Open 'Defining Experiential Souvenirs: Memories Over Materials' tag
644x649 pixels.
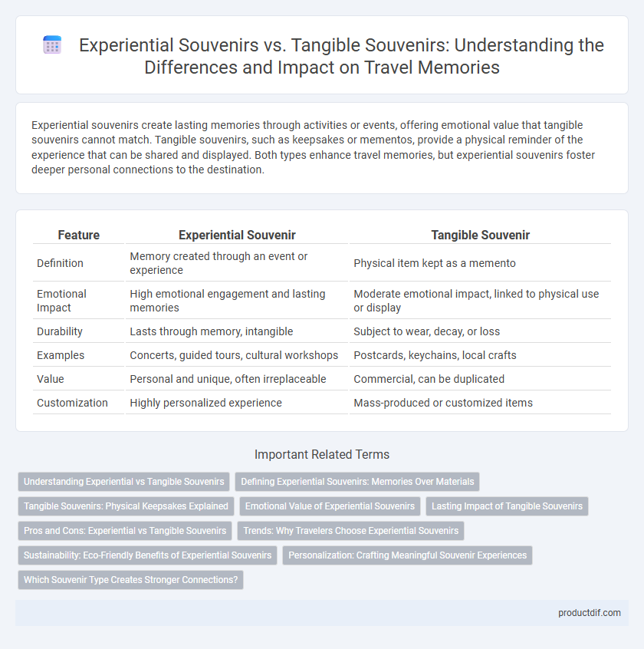pyautogui.click(x=357, y=482)
